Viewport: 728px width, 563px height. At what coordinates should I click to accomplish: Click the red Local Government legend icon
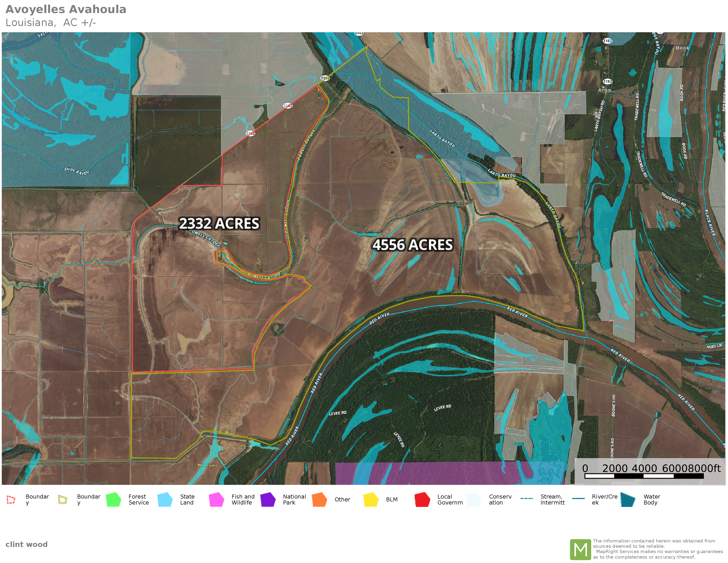pyautogui.click(x=422, y=500)
